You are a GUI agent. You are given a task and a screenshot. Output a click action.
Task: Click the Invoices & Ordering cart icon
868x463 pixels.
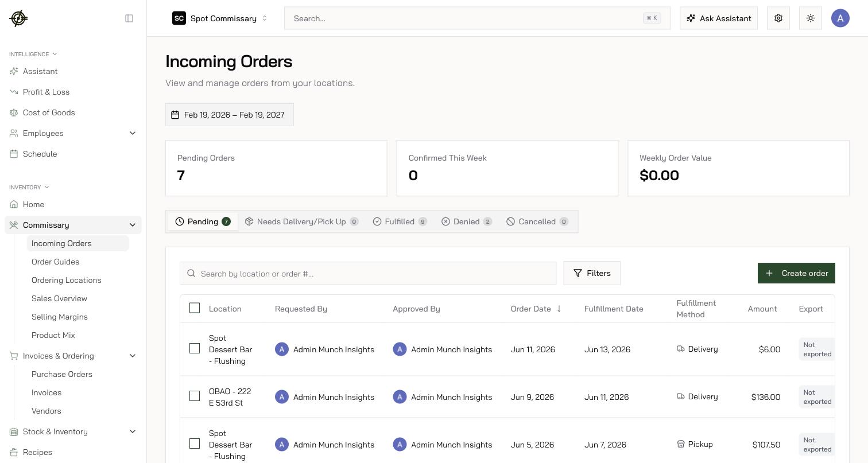pyautogui.click(x=14, y=356)
